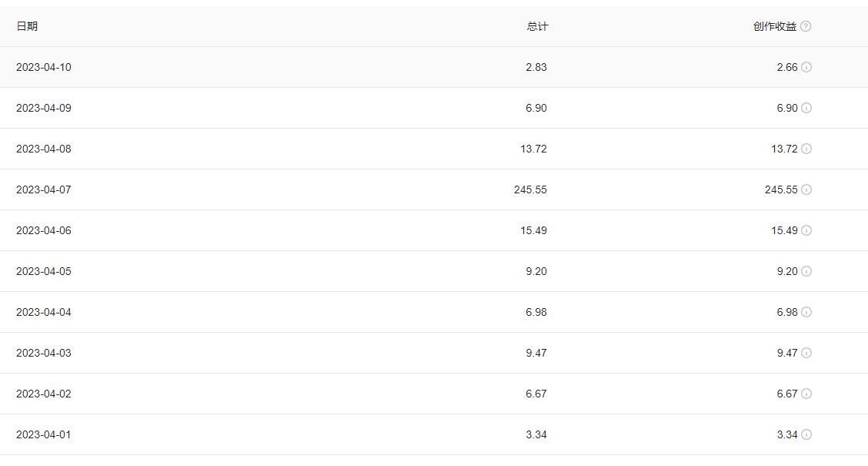
Task: Click info icon next to 245.55
Action: 806,189
